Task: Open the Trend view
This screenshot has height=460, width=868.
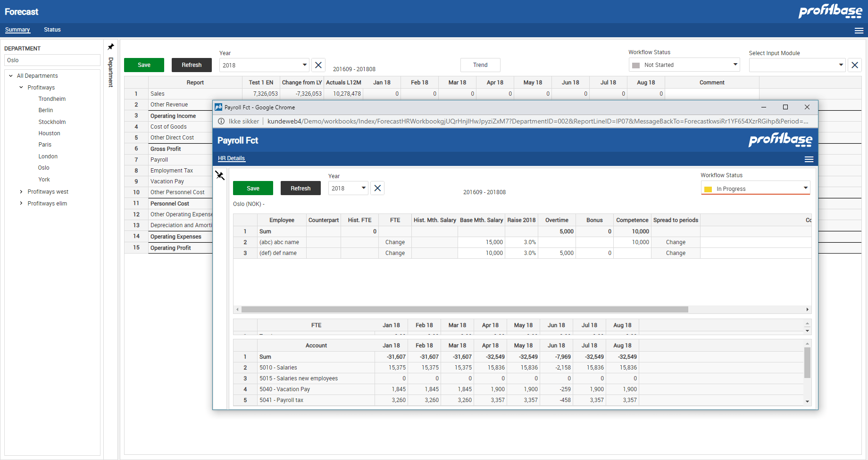Action: coord(480,65)
